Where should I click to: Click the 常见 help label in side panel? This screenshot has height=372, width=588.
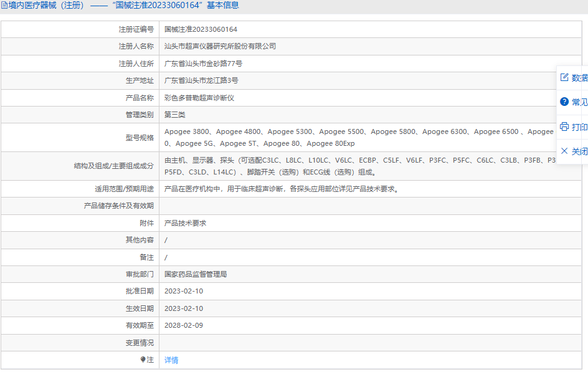[579, 102]
